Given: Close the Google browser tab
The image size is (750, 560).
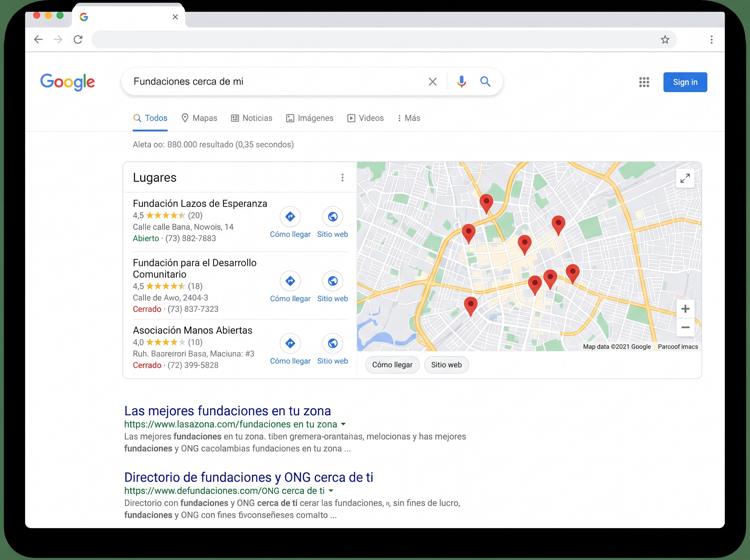Looking at the screenshot, I should [175, 17].
